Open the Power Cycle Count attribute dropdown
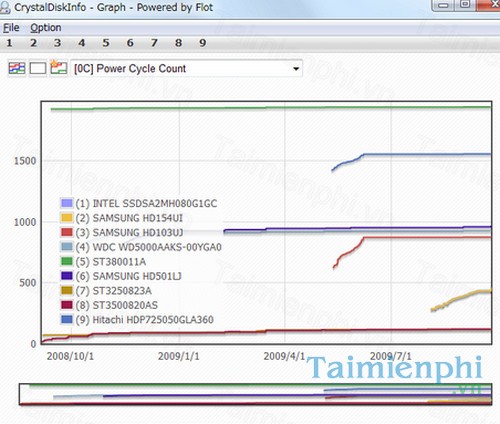500x424 pixels. tap(187, 69)
